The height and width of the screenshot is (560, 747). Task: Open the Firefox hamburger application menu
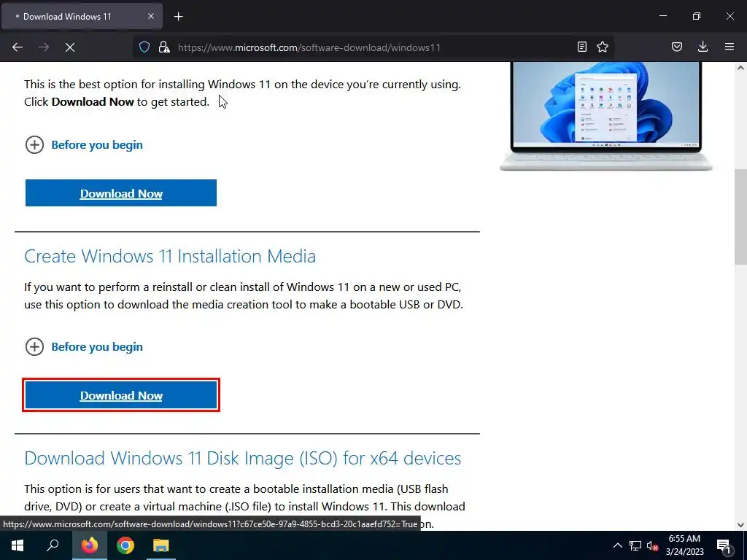pos(729,47)
